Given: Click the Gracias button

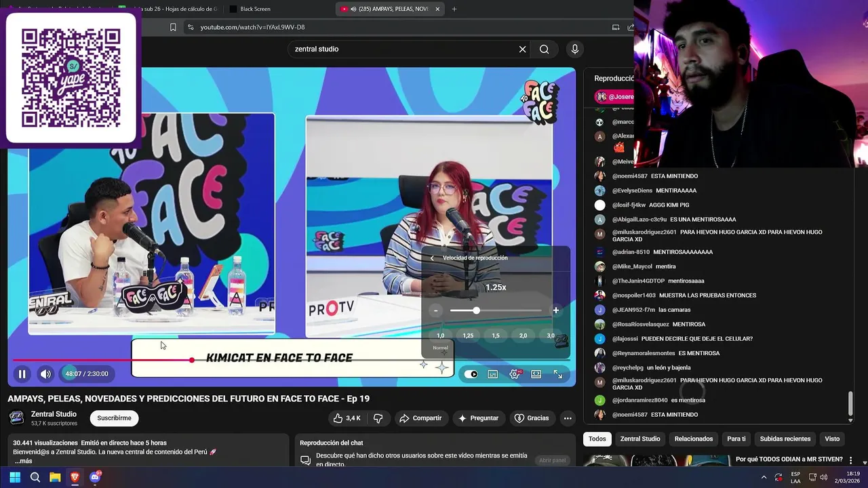Looking at the screenshot, I should tap(532, 418).
